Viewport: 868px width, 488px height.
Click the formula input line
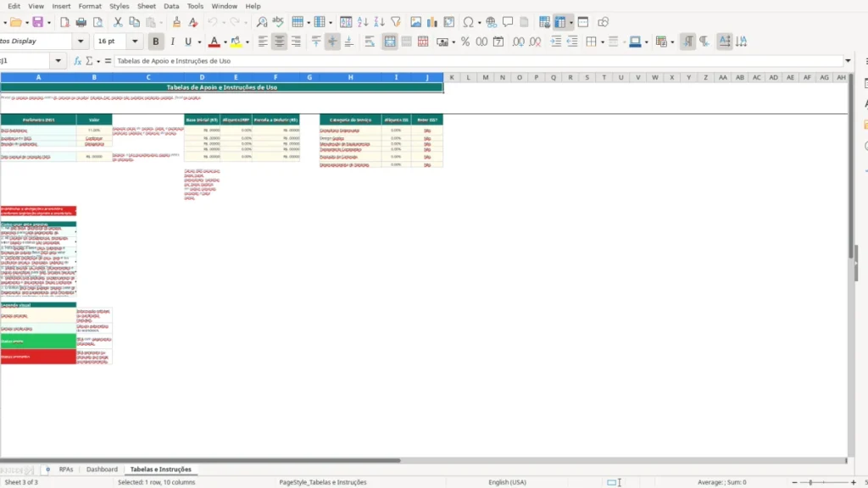[479, 61]
